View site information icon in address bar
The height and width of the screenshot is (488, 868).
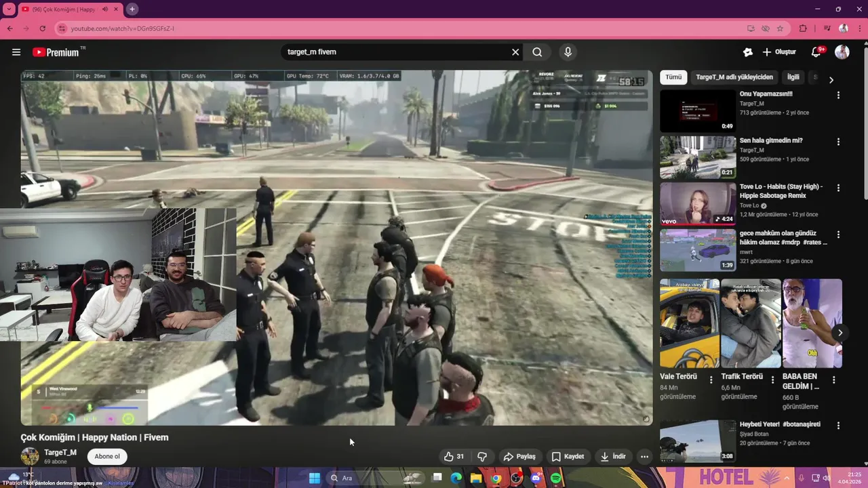point(62,28)
